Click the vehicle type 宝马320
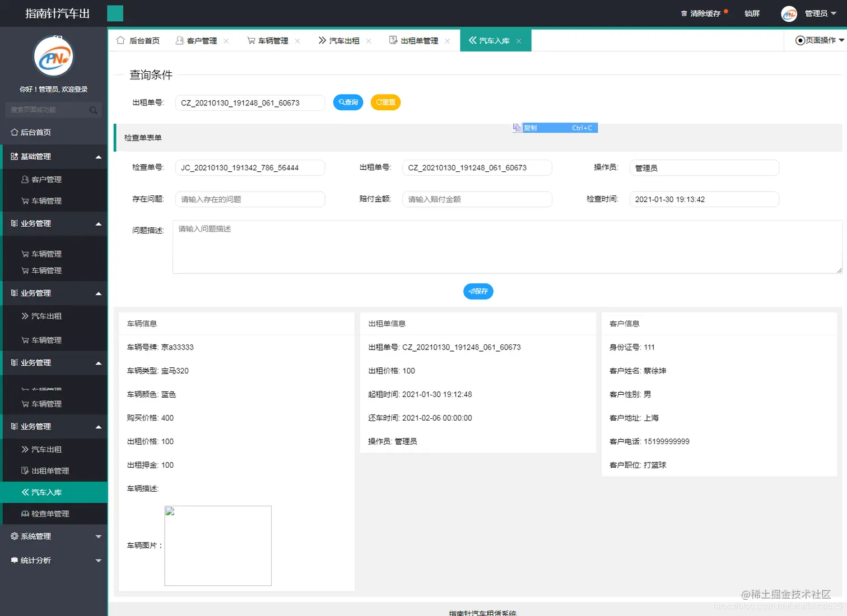 175,371
